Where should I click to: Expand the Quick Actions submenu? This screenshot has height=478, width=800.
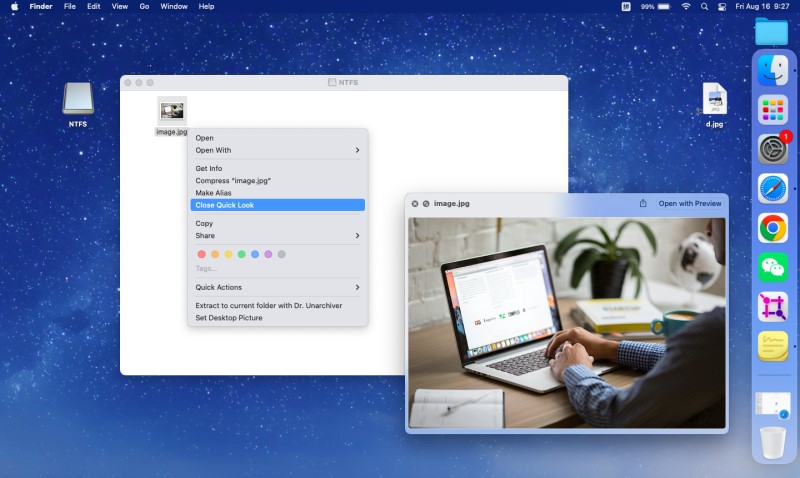277,287
